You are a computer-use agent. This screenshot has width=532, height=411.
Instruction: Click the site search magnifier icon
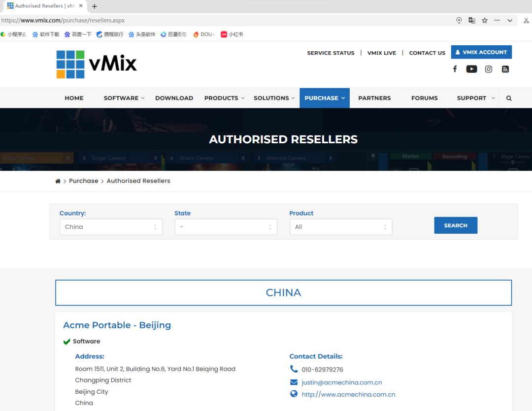pyautogui.click(x=508, y=98)
